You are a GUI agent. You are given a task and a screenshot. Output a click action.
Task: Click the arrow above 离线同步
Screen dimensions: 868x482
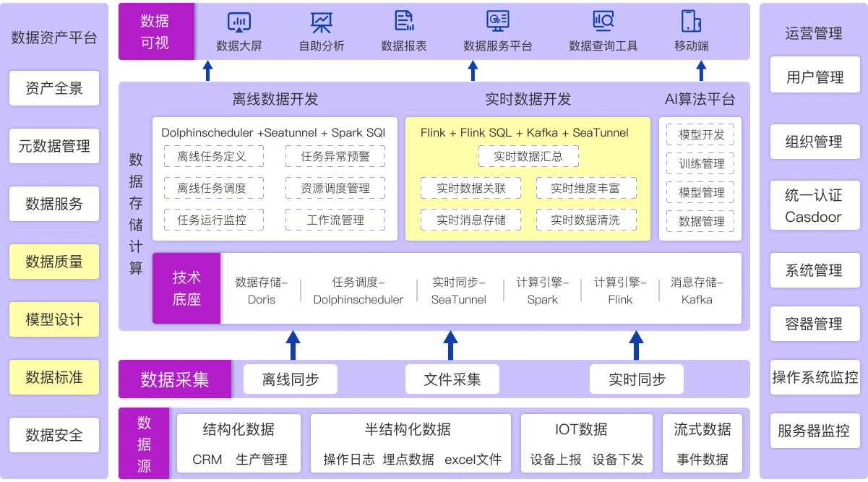coord(293,345)
